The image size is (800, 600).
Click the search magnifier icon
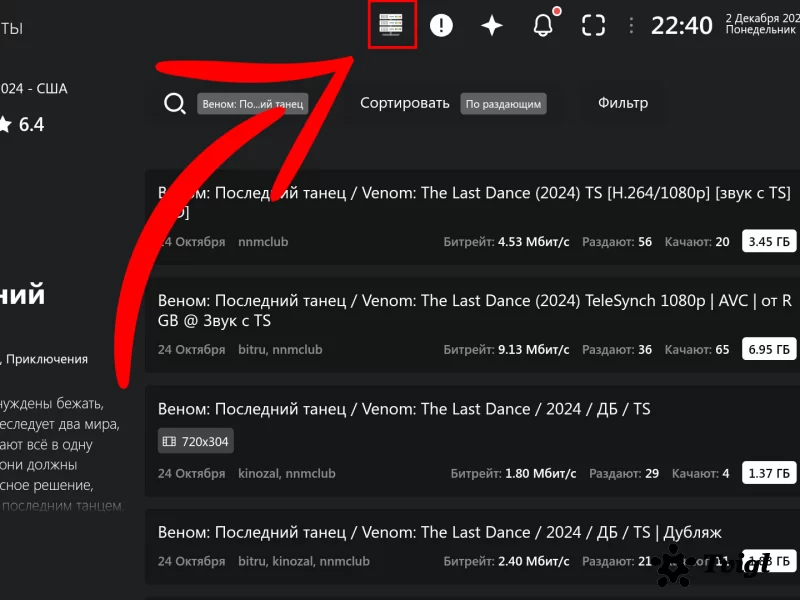pos(175,104)
